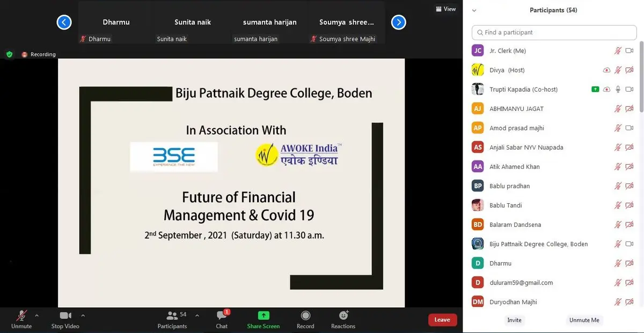Click the green encryption shield icon
Viewport: 644px width, 333px height.
click(9, 54)
